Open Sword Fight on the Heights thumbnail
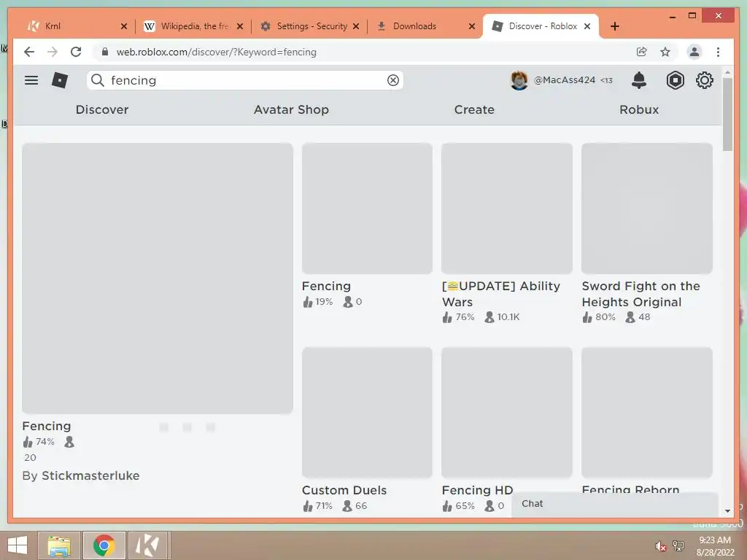The width and height of the screenshot is (747, 560). pyautogui.click(x=647, y=209)
